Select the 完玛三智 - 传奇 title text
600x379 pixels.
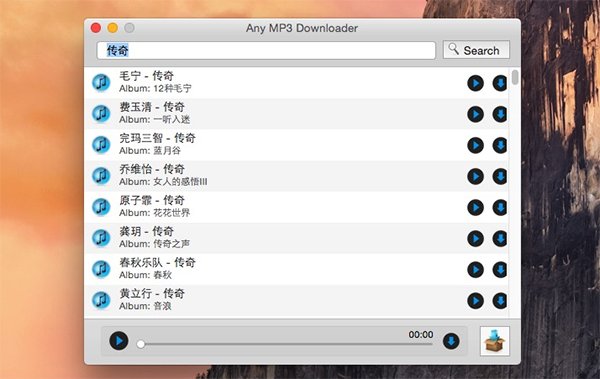point(157,138)
